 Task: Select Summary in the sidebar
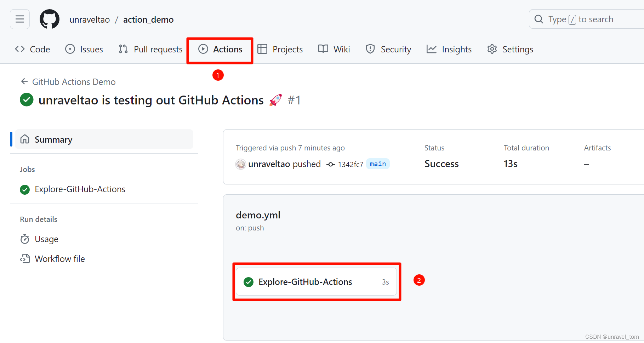click(104, 139)
